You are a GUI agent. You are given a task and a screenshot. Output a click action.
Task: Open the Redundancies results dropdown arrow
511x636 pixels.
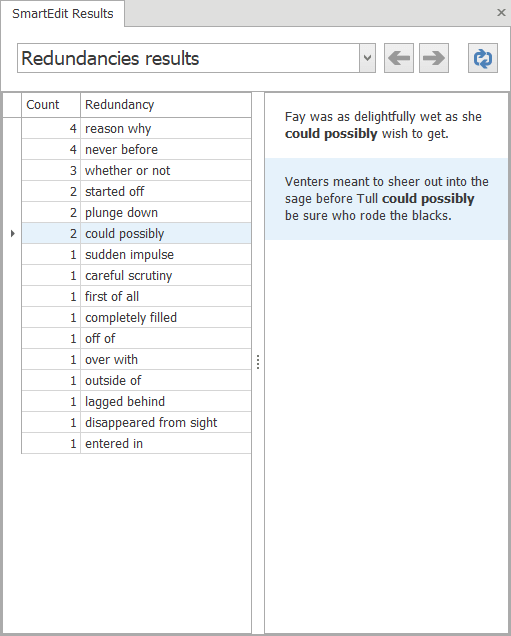click(x=367, y=58)
